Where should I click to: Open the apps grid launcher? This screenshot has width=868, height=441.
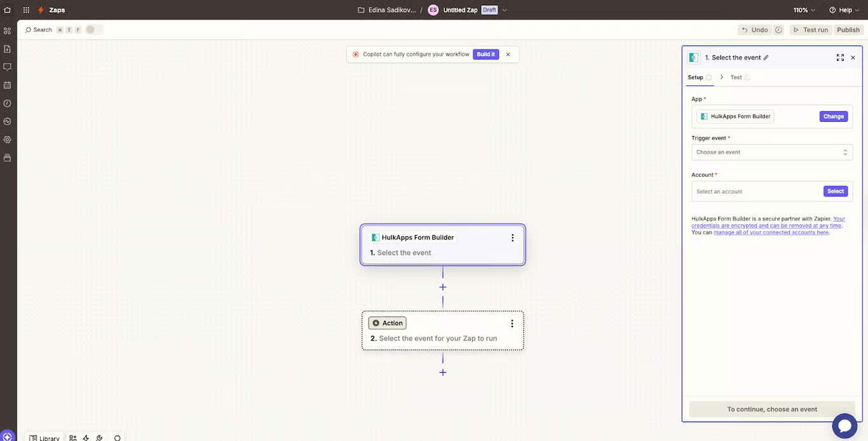(26, 10)
